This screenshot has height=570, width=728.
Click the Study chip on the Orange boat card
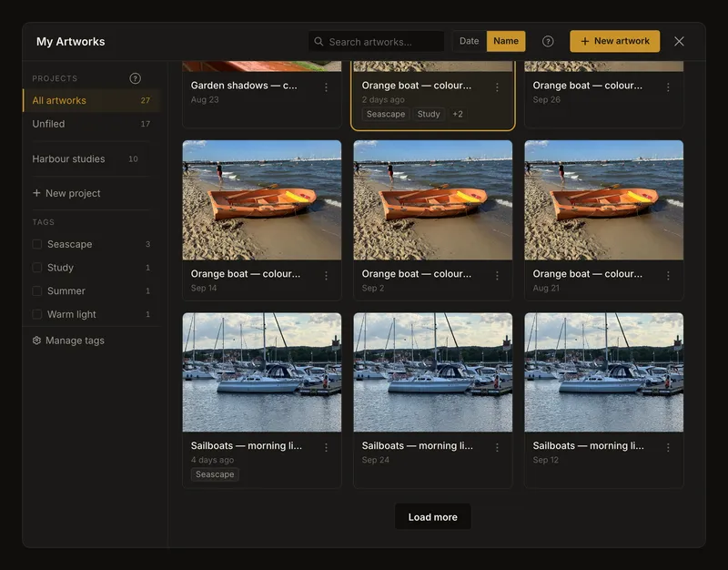point(429,115)
